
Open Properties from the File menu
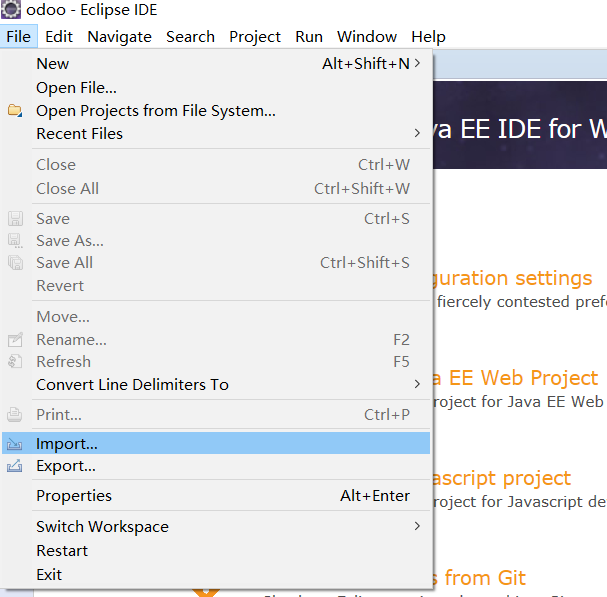(x=216, y=496)
